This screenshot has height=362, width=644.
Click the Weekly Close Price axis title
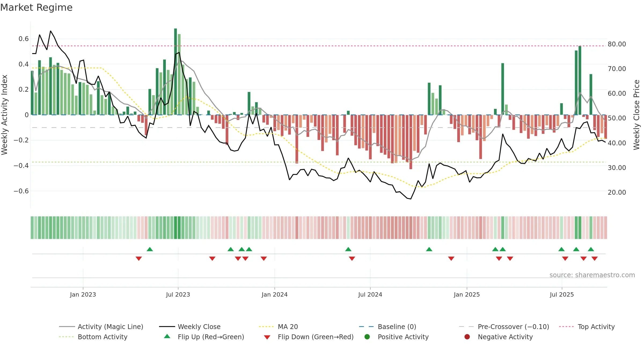[x=636, y=115]
